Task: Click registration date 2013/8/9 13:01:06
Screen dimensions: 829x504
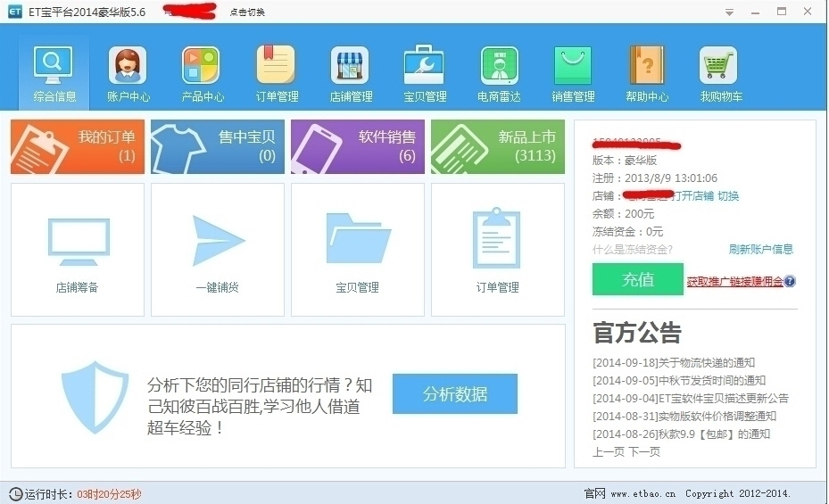Action: [x=671, y=178]
